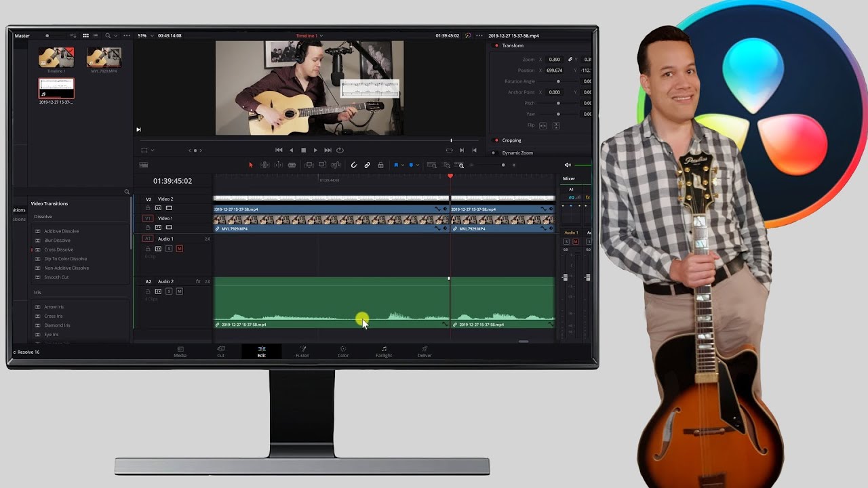Toggle loop playback in the viewer
This screenshot has width=868, height=488.
click(x=340, y=150)
